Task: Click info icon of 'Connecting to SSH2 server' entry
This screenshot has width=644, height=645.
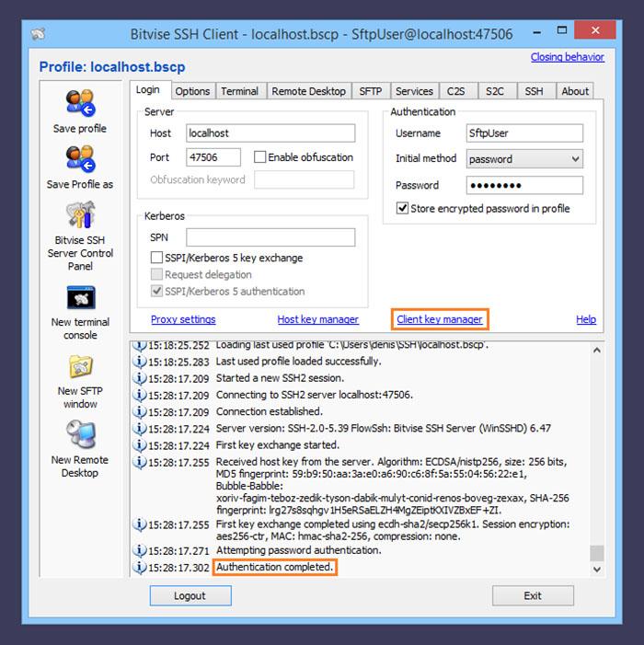Action: 140,395
